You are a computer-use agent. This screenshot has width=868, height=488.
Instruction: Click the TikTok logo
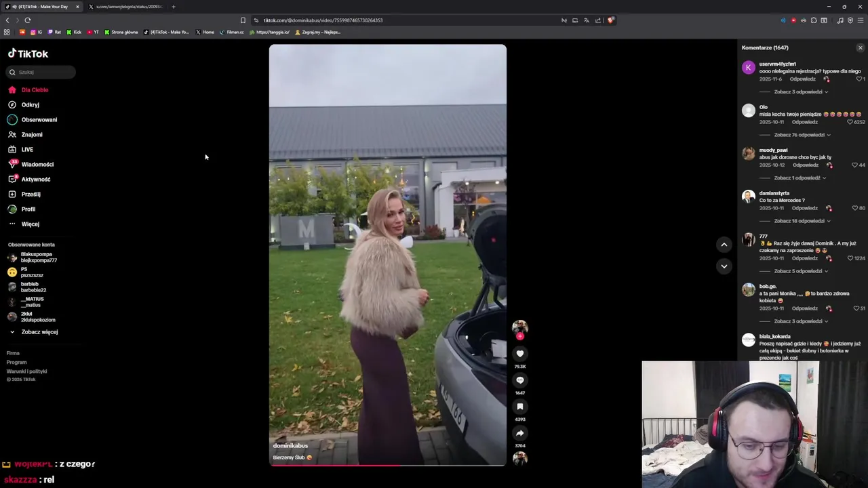click(28, 54)
